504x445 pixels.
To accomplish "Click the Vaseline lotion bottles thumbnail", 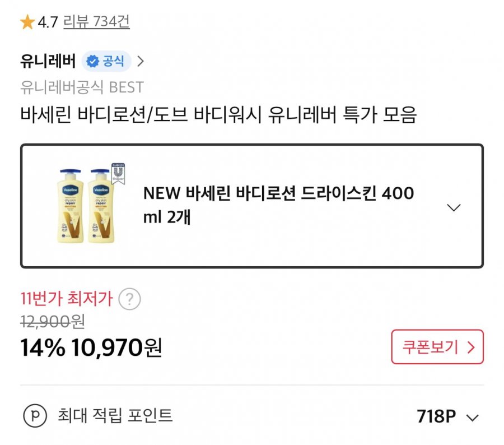I will pyautogui.click(x=90, y=205).
